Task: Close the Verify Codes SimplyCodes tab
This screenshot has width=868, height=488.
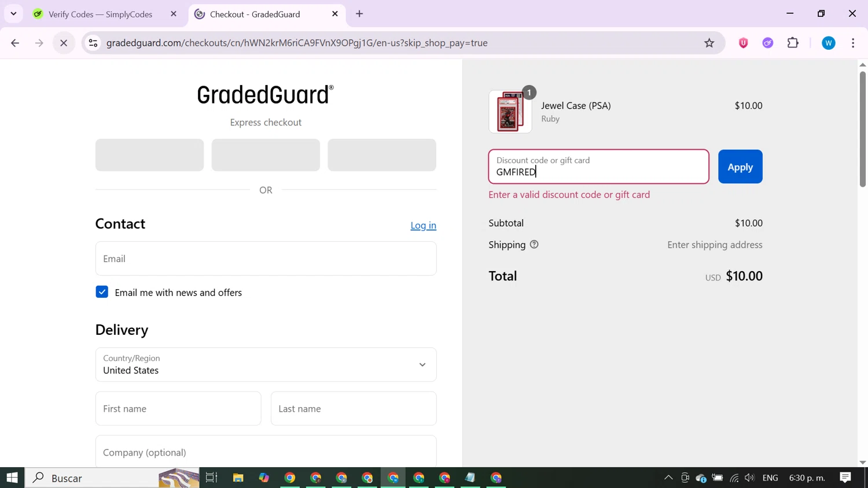Action: [174, 14]
